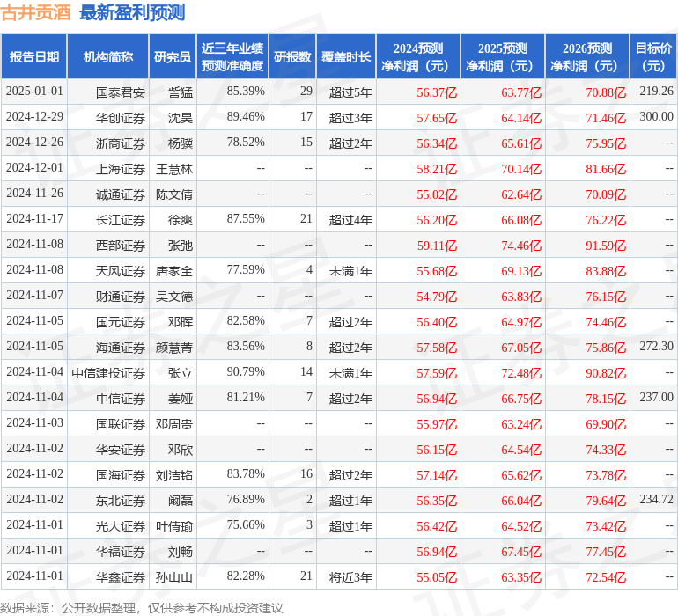Click researcher name 叶倩瑜
Viewport: 678px width, 616px height.
click(x=174, y=526)
